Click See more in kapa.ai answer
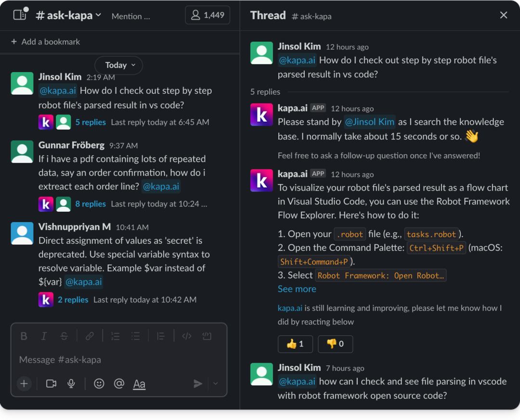This screenshot has width=520, height=420. (297, 289)
